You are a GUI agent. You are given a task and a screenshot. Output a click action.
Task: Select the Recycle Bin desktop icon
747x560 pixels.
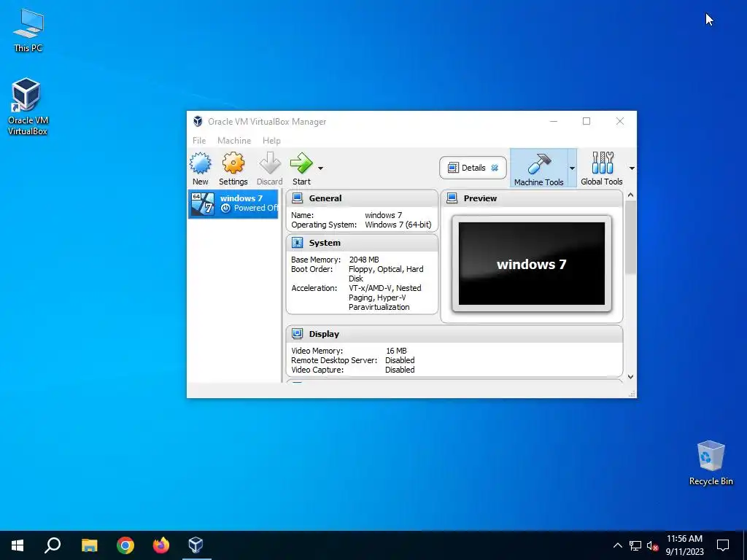[x=711, y=463]
